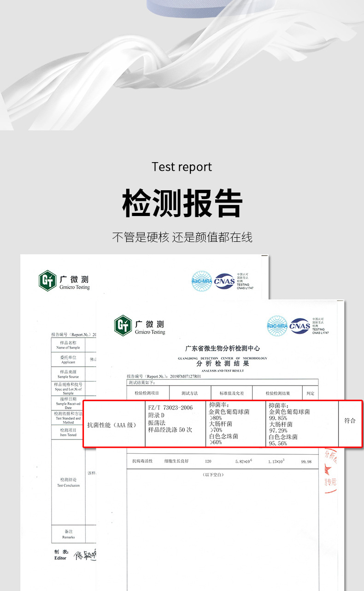Screen dimensions: 364x591
Task: Click the '样品来源 Sample Source' cell
Action: pyautogui.click(x=68, y=374)
